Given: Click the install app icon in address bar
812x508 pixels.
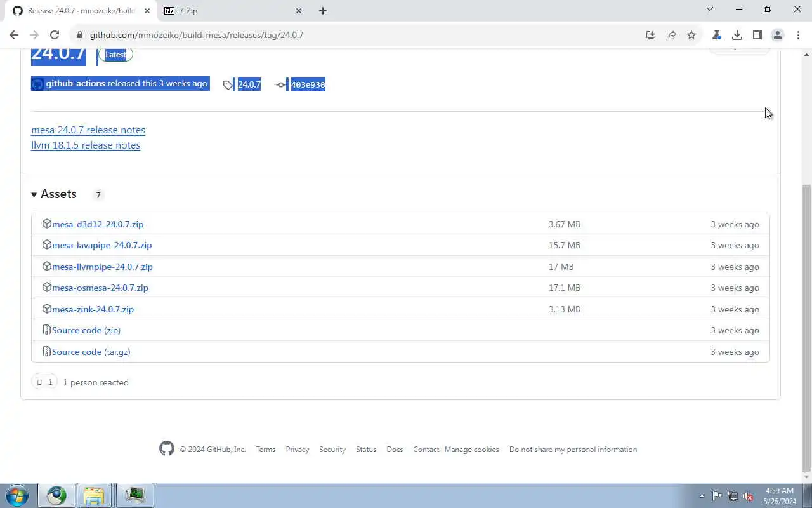Looking at the screenshot, I should click(650, 35).
